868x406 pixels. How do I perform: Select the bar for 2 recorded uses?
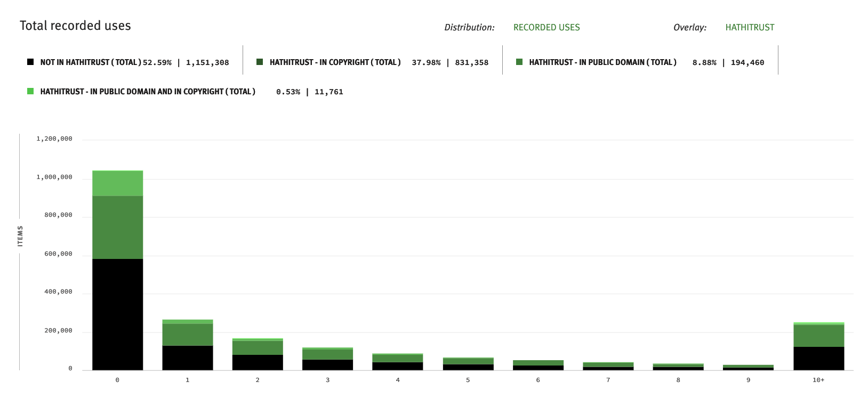pos(258,354)
